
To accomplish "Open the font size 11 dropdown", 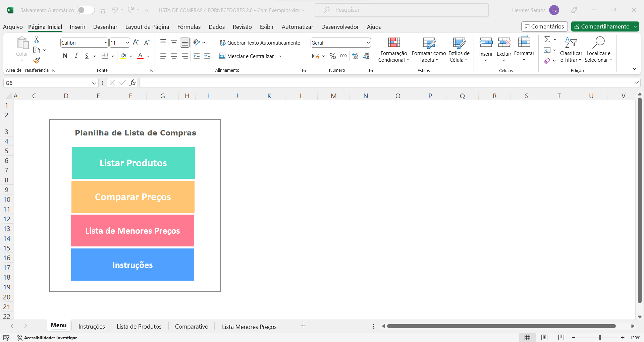I will pos(127,43).
